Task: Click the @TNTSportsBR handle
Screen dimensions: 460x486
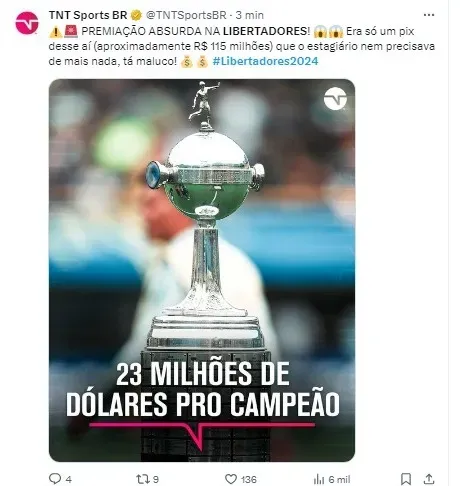Action: pos(186,15)
